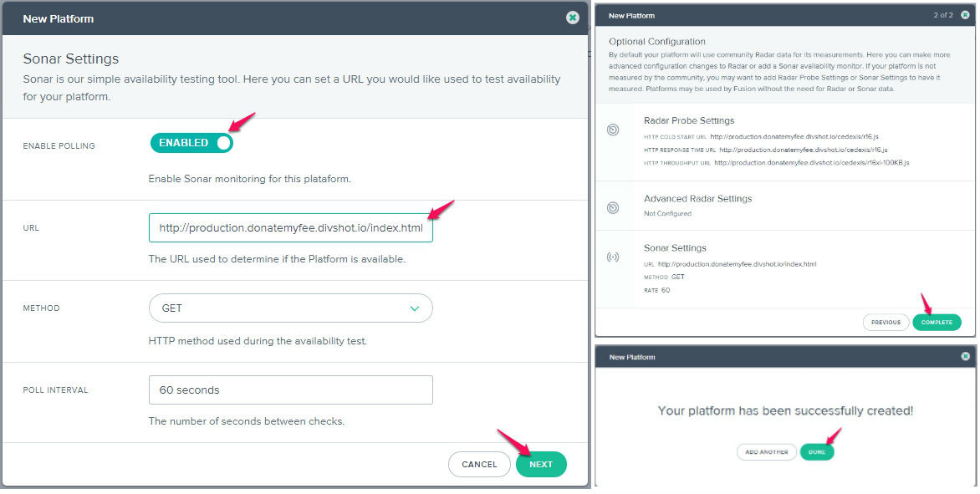Close the platform successfully created dialog

pos(965,357)
